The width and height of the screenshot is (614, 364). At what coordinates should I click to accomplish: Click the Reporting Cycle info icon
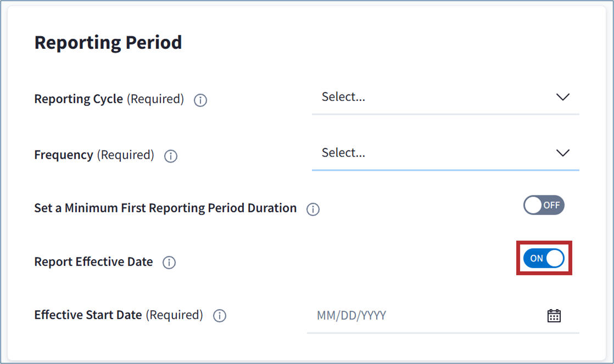tap(200, 100)
